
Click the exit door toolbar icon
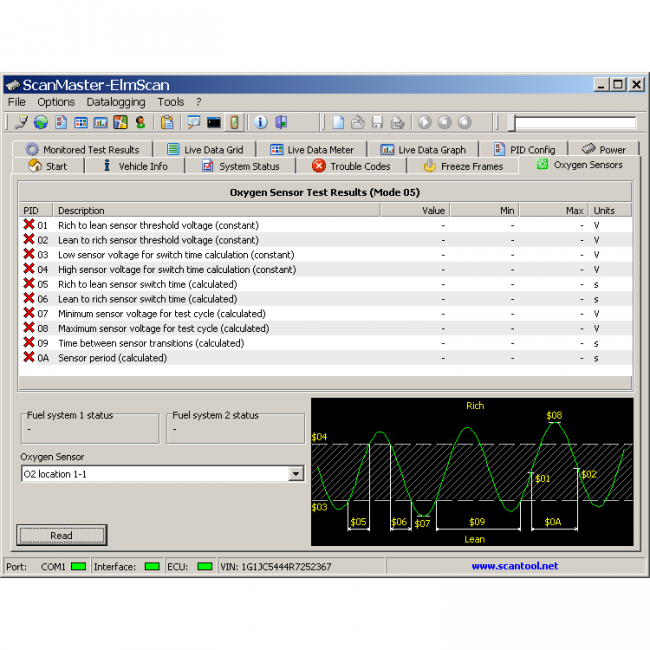[x=281, y=122]
